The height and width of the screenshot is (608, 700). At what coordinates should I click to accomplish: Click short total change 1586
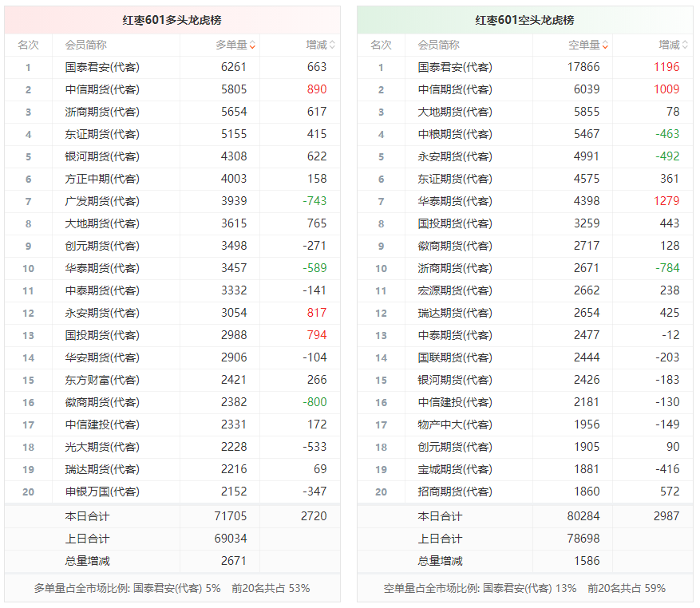tap(587, 561)
